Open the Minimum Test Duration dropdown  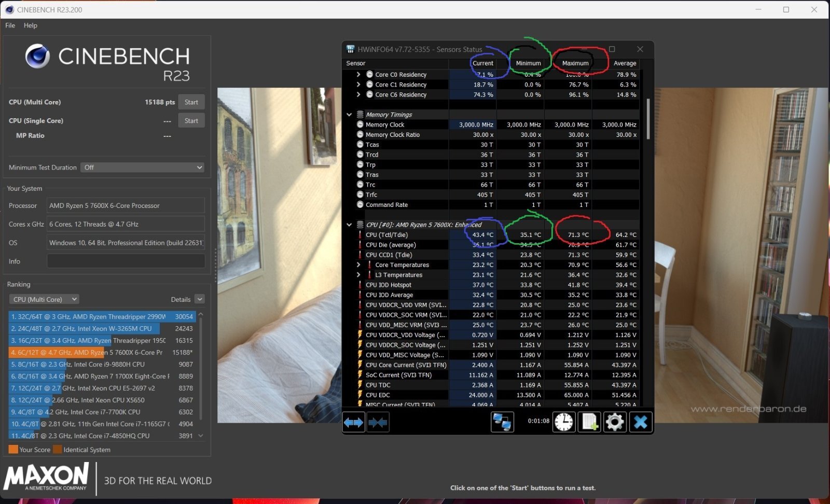pyautogui.click(x=142, y=167)
